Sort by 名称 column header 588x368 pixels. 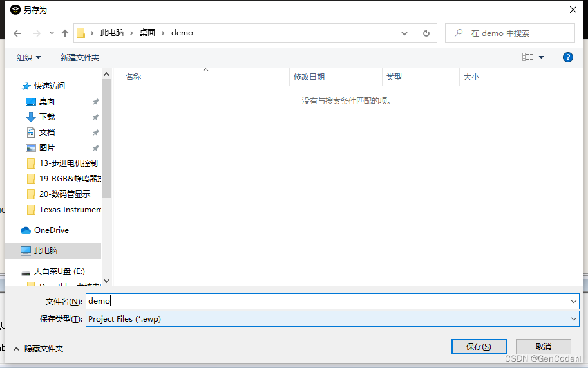click(x=133, y=77)
